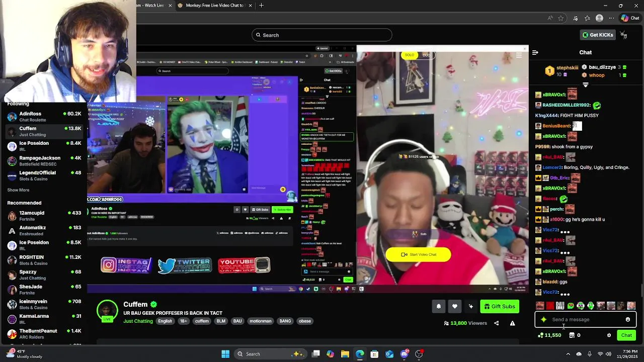Open a new browser tab
Screen dimensions: 644x362
click(261, 6)
